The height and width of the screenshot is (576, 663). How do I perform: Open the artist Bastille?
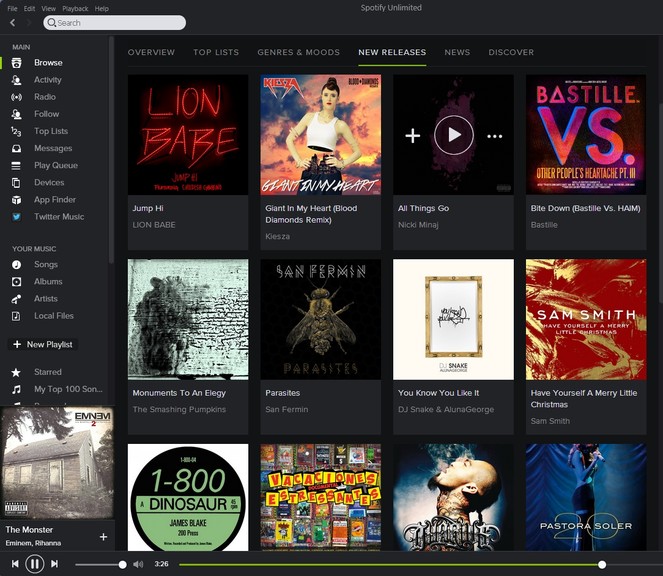tap(544, 225)
